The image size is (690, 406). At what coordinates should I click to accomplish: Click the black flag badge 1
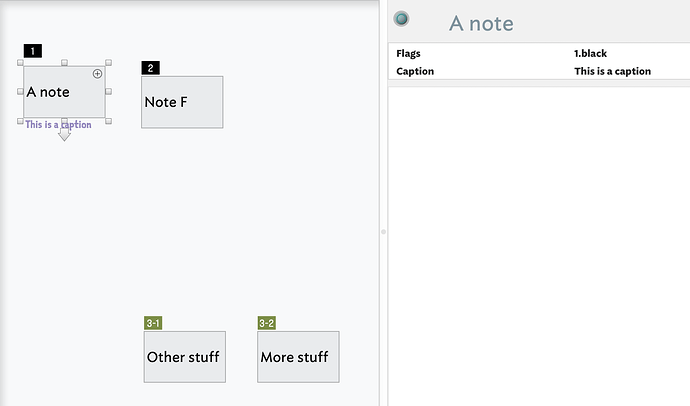33,51
